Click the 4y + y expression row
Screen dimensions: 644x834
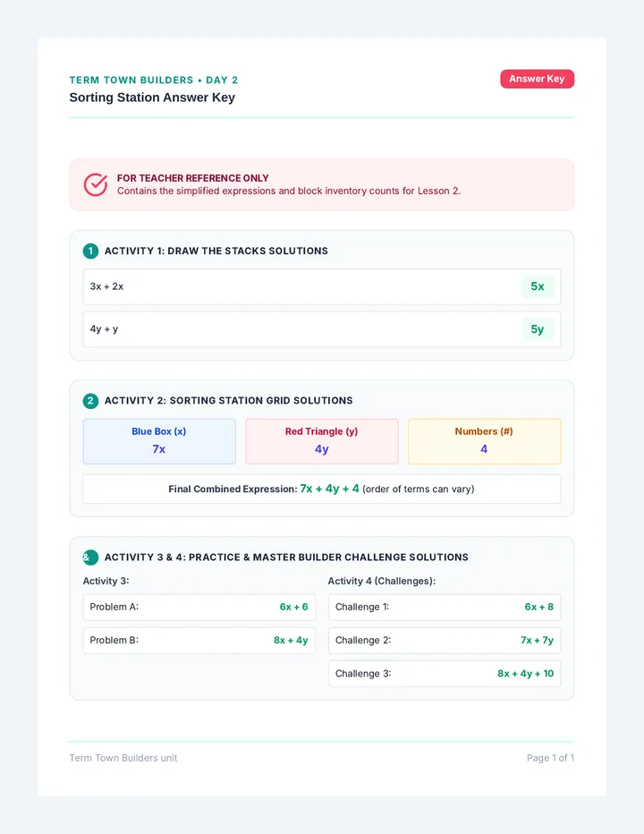(322, 329)
